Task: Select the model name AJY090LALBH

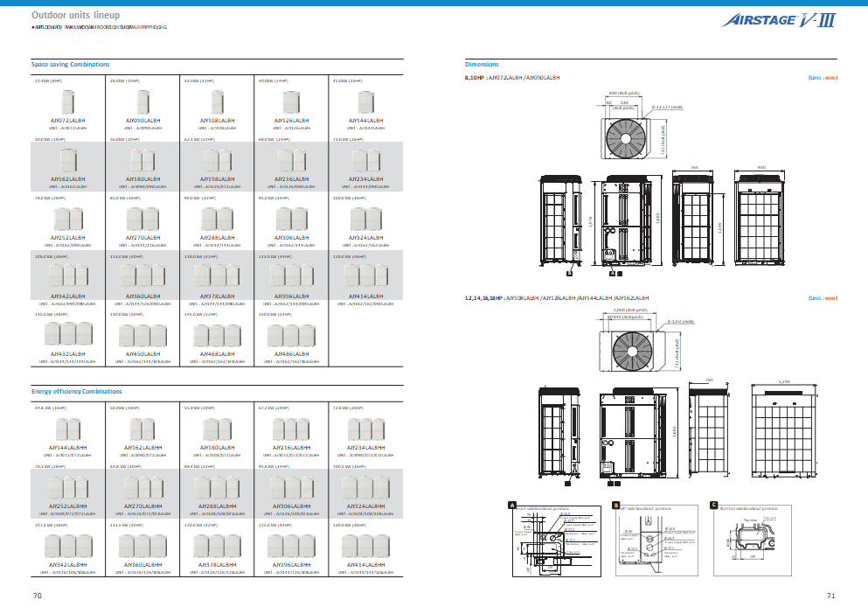Action: tap(142, 120)
